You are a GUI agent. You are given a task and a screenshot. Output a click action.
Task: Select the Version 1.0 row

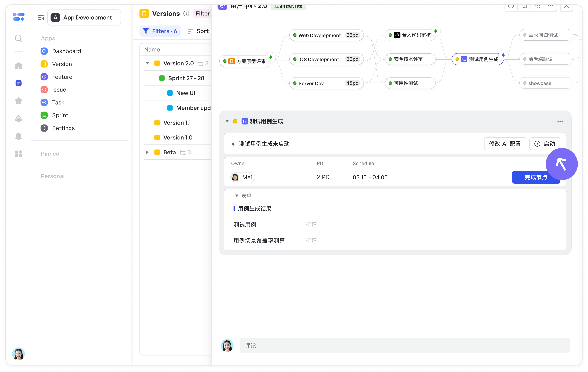point(178,138)
